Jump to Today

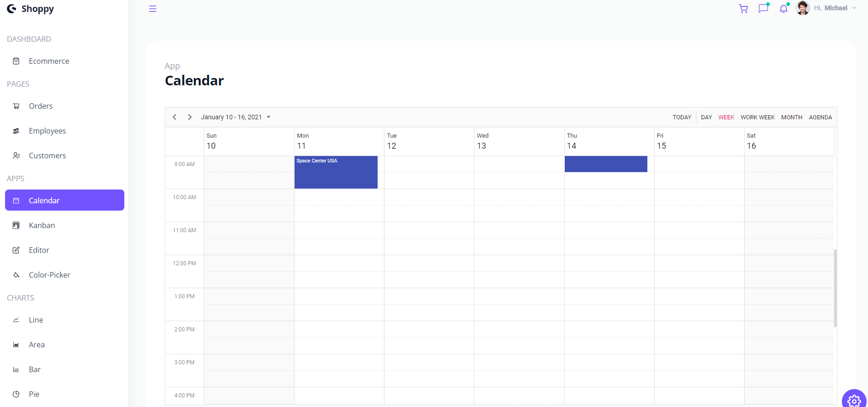pos(682,117)
